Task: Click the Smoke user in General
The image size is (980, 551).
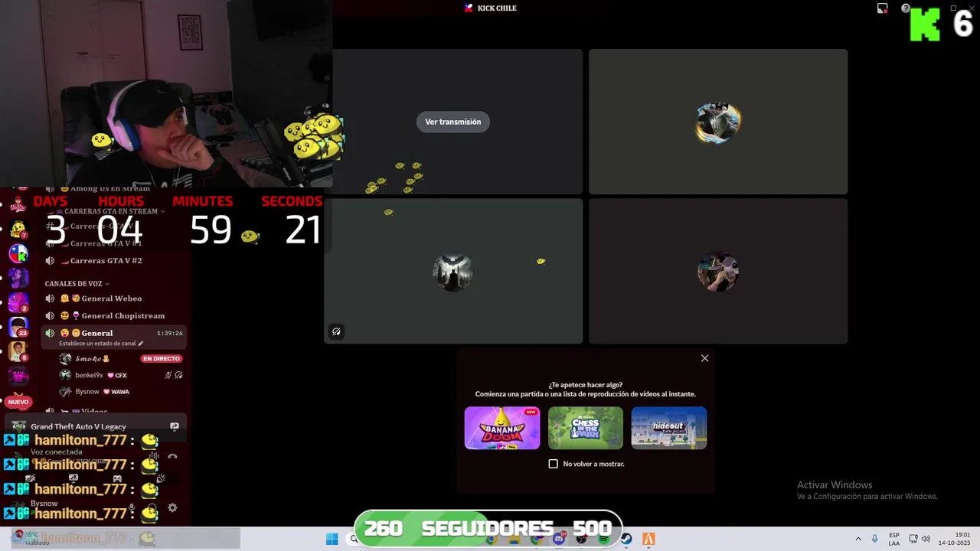Action: [x=91, y=359]
